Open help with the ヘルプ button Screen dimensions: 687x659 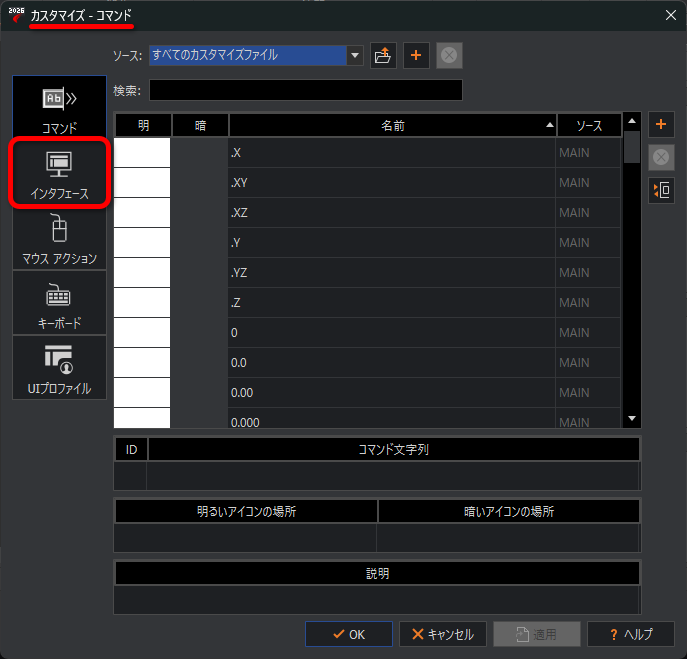(630, 634)
